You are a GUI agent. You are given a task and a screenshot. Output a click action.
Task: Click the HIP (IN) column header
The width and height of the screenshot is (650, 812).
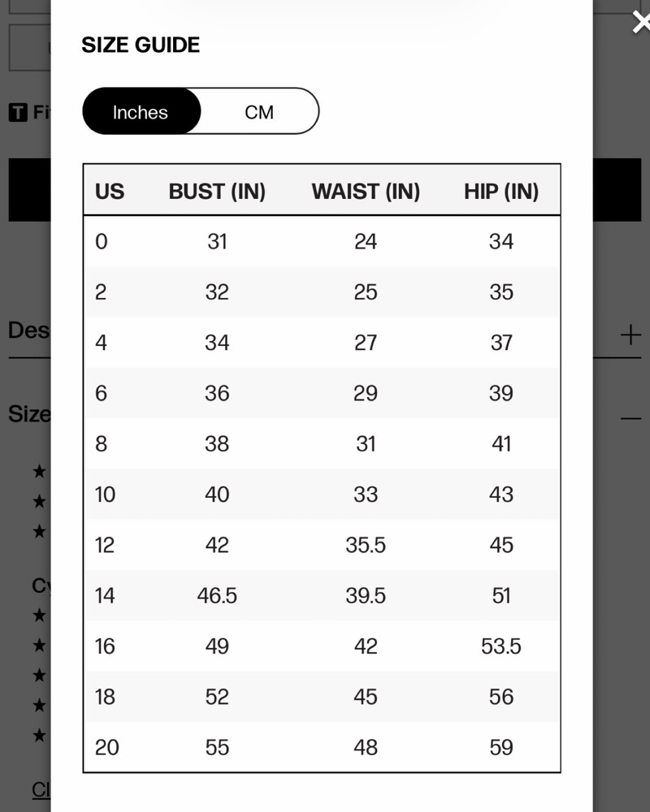pos(501,191)
